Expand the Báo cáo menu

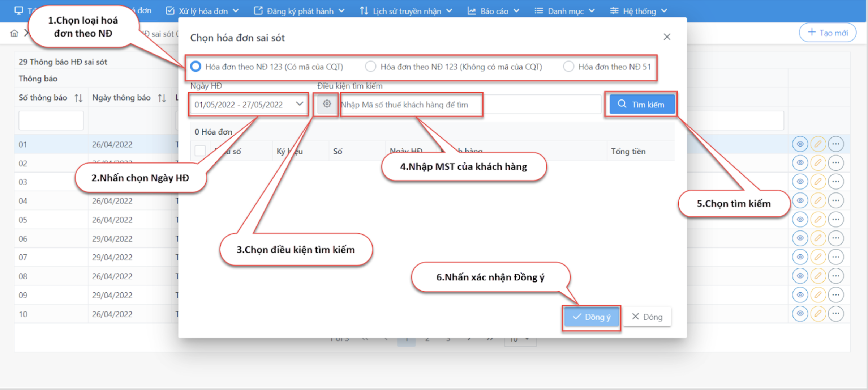point(493,11)
